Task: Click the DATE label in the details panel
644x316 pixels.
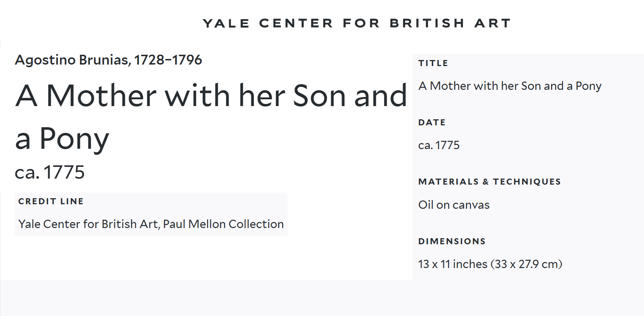Action: point(432,122)
